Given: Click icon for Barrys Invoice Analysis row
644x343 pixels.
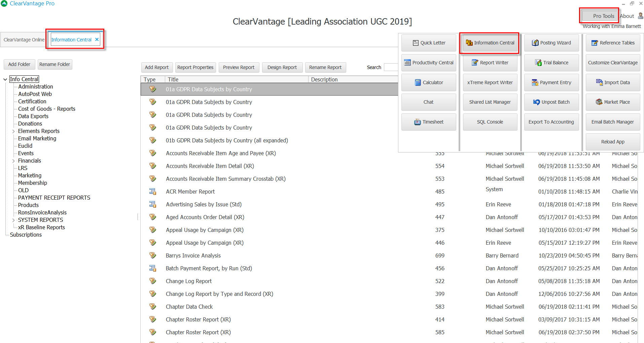Looking at the screenshot, I should pyautogui.click(x=153, y=255).
